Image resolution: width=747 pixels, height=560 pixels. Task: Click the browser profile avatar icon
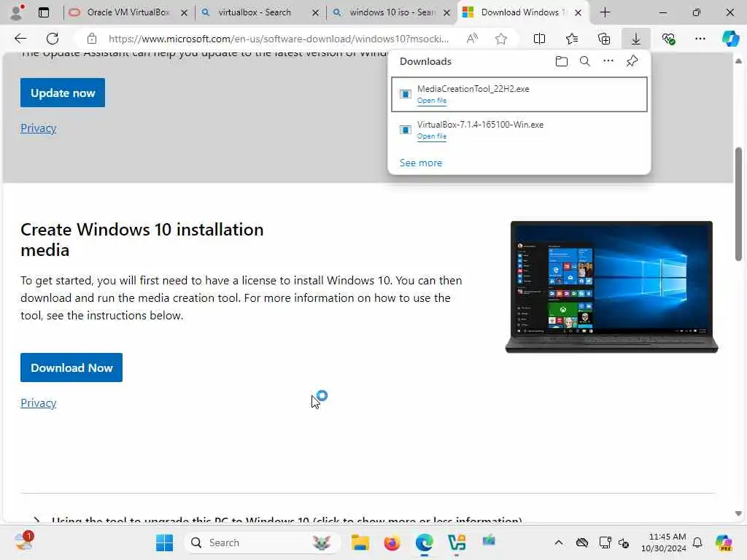(18, 12)
